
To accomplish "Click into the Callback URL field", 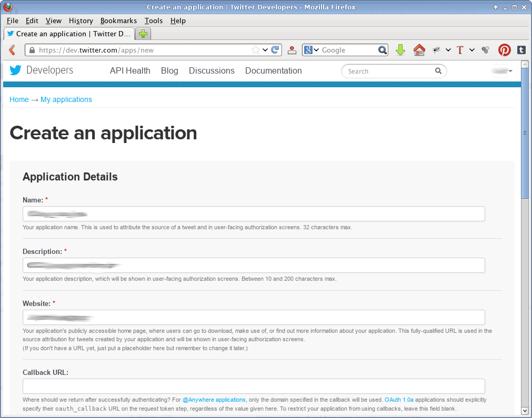I will (254, 386).
